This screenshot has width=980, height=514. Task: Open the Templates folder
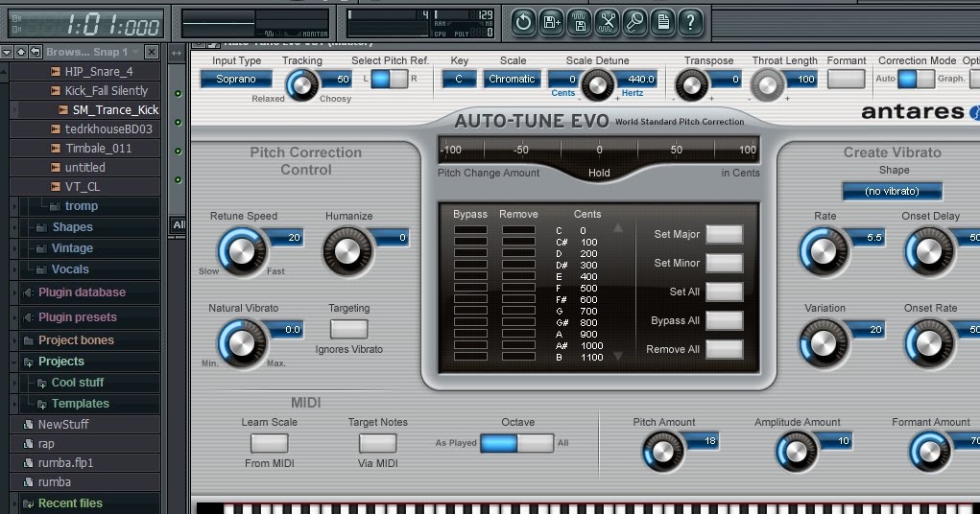click(80, 404)
